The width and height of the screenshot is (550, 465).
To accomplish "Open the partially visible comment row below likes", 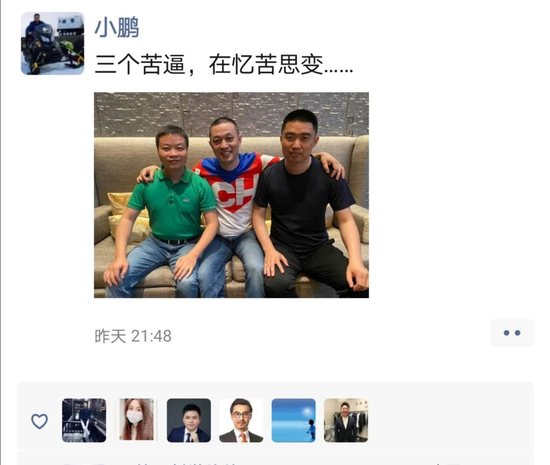I will click(275, 458).
